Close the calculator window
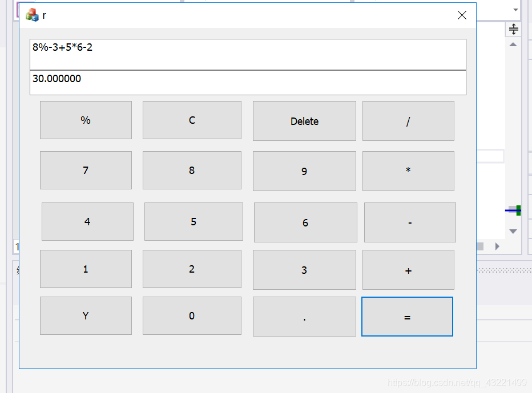Screen dimensions: 532x393 click(x=462, y=15)
